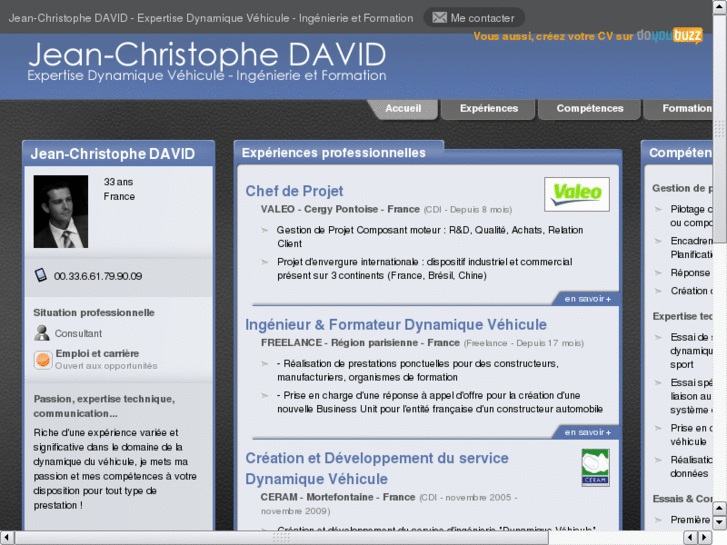Click the horizontal scrollbar thumb
This screenshot has height=545, width=727.
282,538
